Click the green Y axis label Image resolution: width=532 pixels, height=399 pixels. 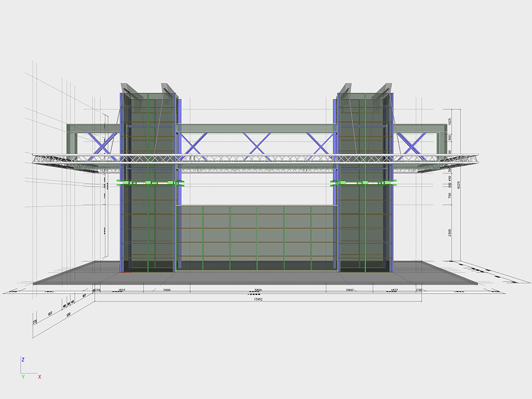click(23, 377)
